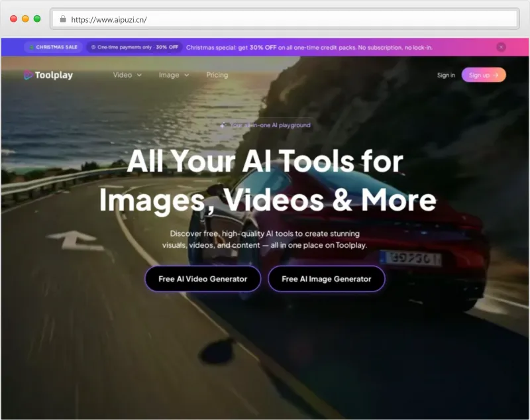Screen dimensions: 530x420
Task: Click the Sign in link
Action: click(x=446, y=75)
